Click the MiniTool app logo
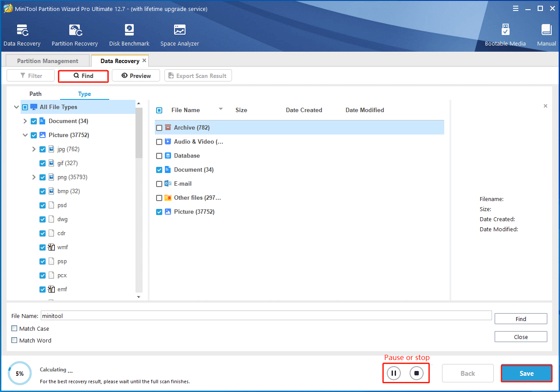This screenshot has width=560, height=392. coord(8,9)
